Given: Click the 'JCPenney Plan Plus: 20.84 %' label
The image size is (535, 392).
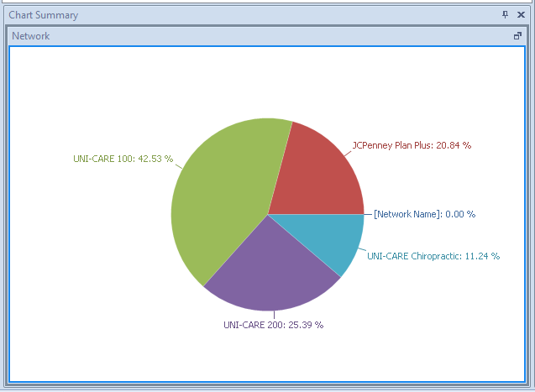Looking at the screenshot, I should coord(412,145).
